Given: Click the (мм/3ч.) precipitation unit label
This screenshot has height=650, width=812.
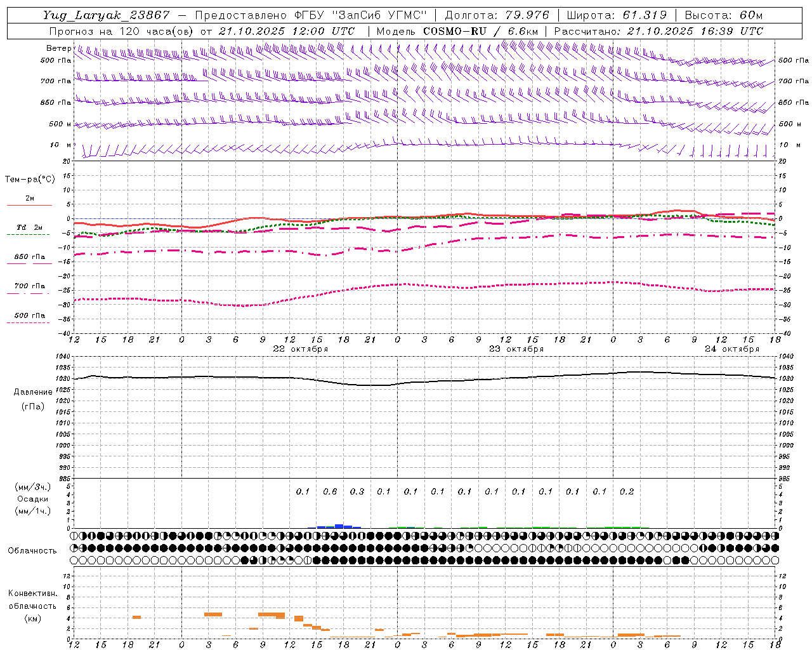Looking at the screenshot, I should (x=33, y=487).
